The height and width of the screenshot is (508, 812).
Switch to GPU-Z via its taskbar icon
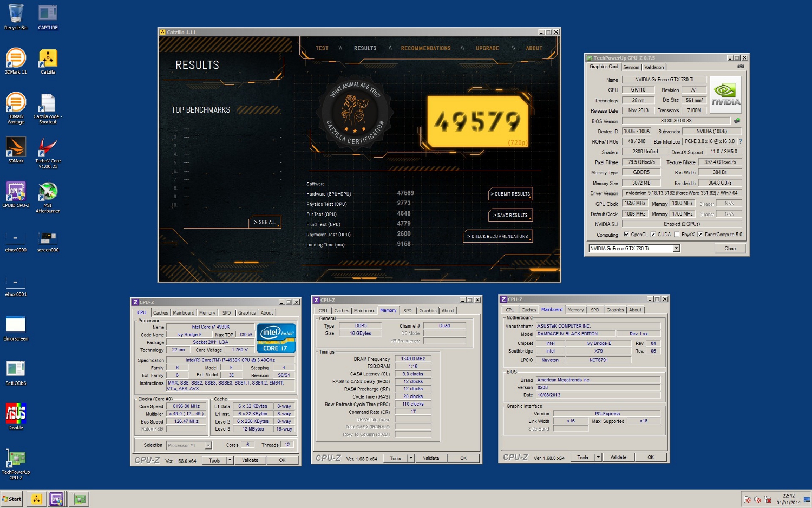[80, 499]
